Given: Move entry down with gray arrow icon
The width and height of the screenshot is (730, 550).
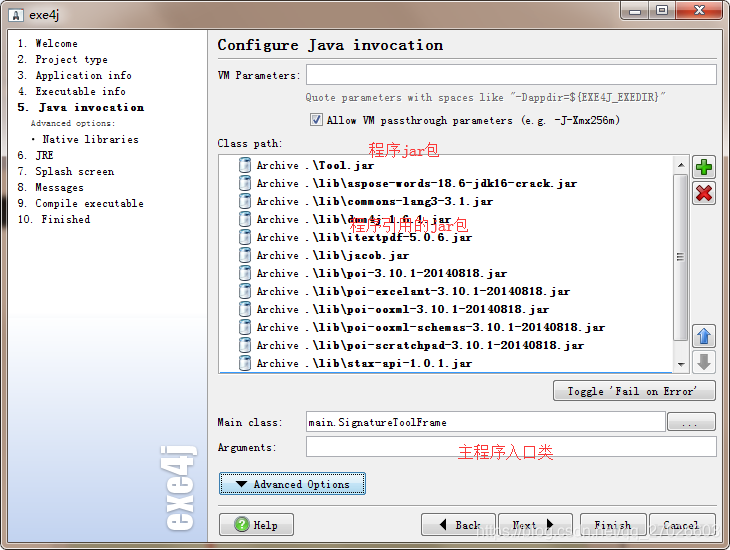Looking at the screenshot, I should 703,362.
